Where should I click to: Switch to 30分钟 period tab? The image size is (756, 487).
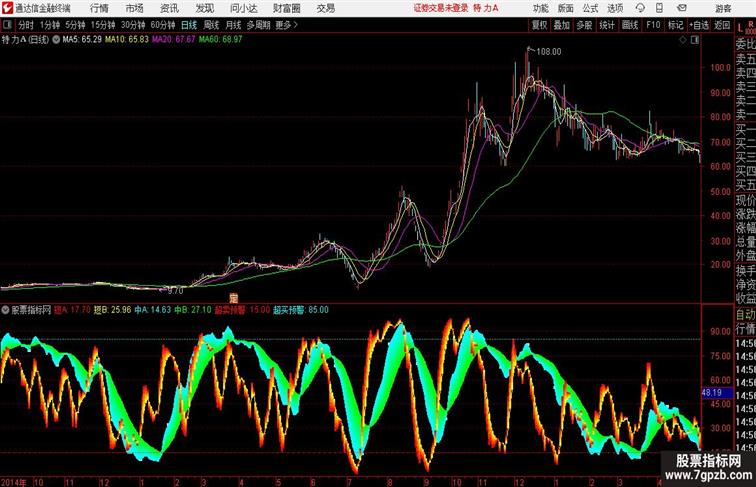tap(133, 25)
